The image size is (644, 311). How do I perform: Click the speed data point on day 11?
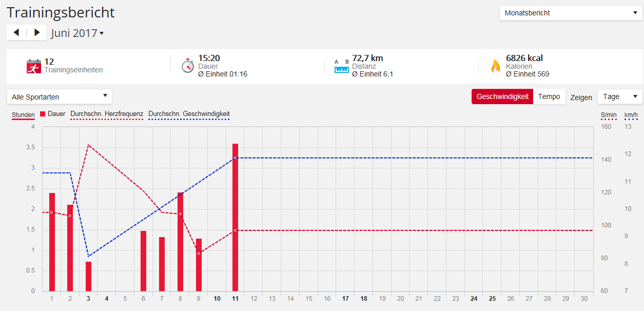(x=235, y=158)
